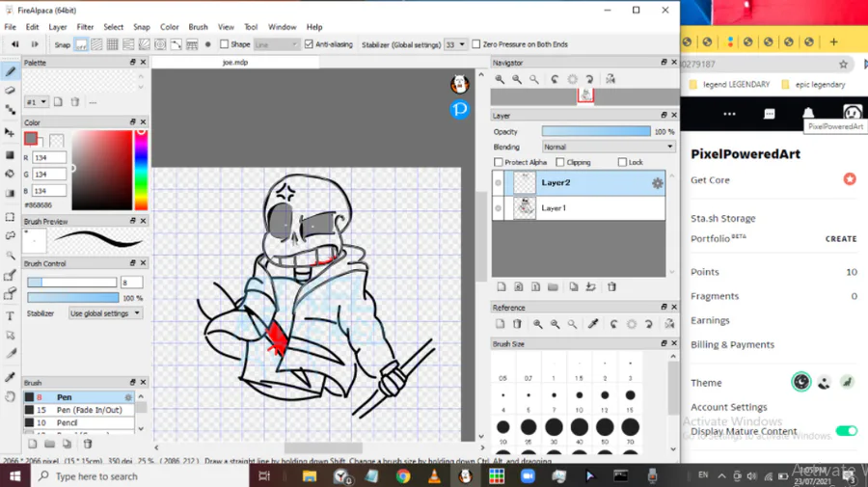
Task: Select the Text tool
Action: pyautogui.click(x=10, y=316)
